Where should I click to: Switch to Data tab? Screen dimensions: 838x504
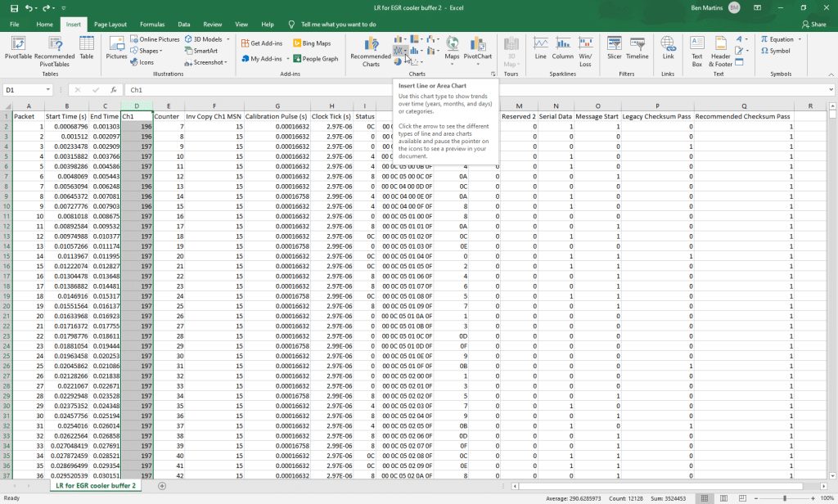[184, 24]
